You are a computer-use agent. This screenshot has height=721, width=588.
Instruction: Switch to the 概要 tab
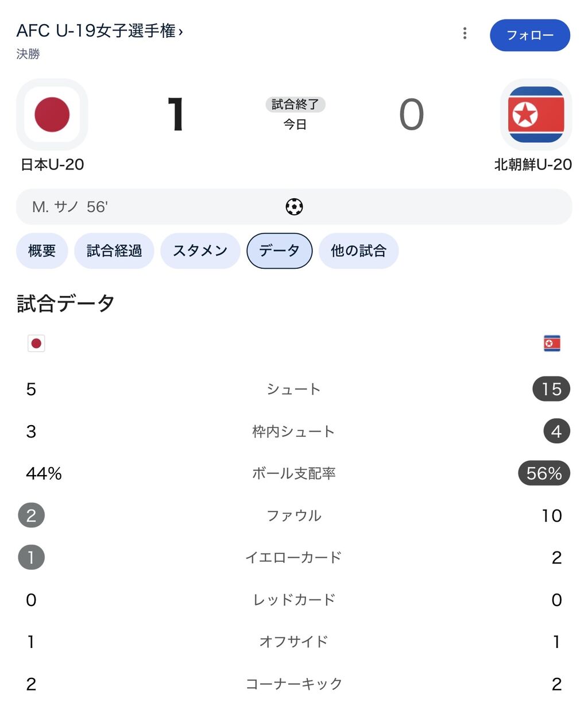[x=42, y=251]
